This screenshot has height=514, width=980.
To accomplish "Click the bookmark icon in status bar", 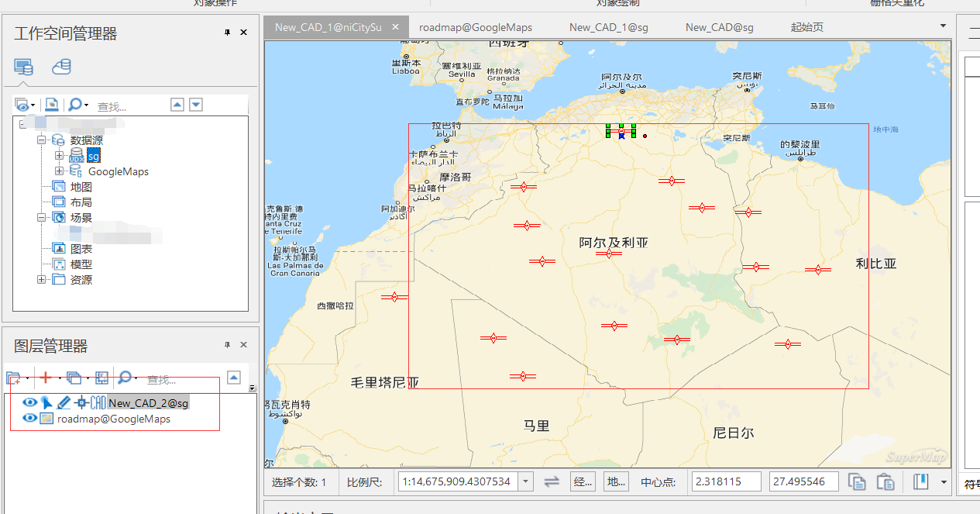I will (x=920, y=481).
